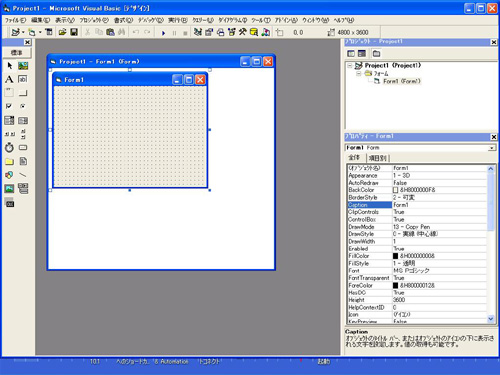
Task: Select the Line control tool
Action: (x=23, y=175)
